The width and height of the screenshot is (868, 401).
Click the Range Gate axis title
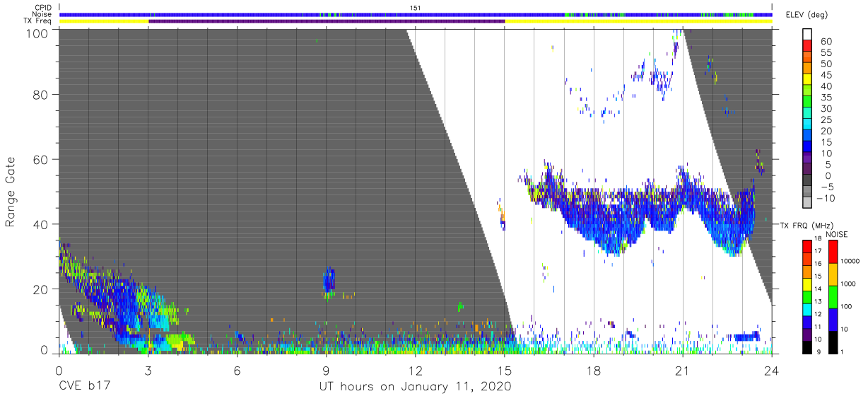(x=11, y=192)
